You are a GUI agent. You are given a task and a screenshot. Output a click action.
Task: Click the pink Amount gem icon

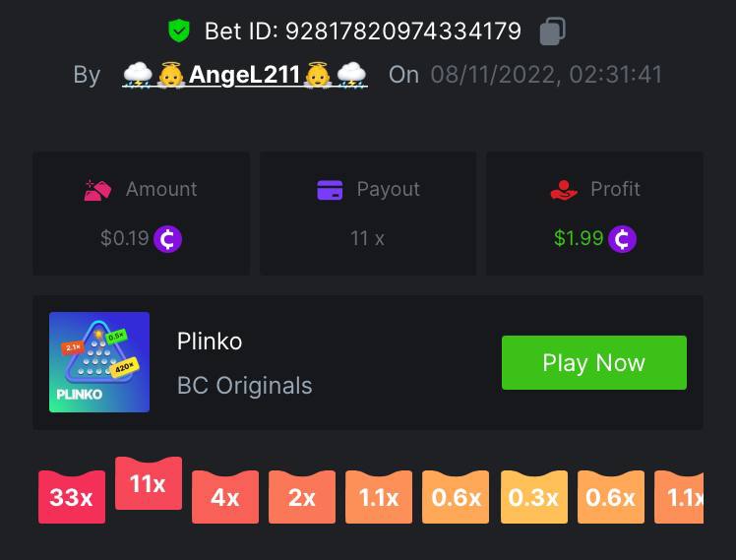(x=97, y=190)
